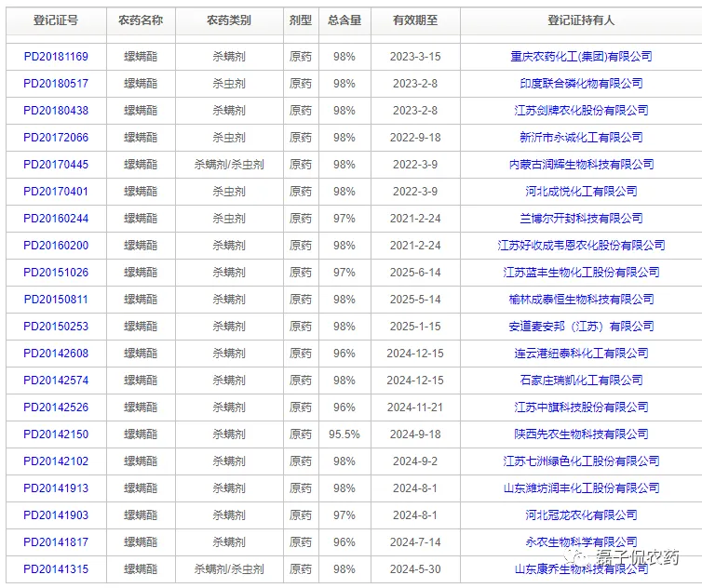Open registration PD20180438 link
This screenshot has height=588, width=702.
pos(56,111)
